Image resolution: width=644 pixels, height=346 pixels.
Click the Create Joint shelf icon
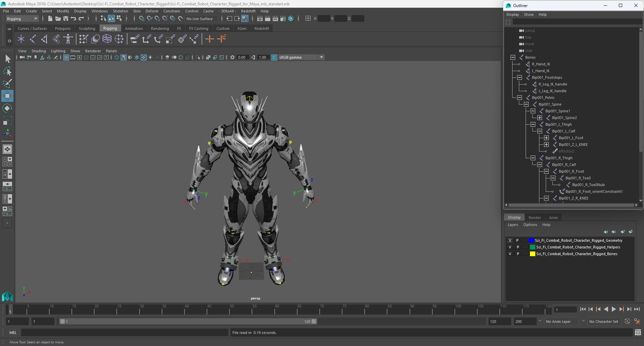pos(33,39)
